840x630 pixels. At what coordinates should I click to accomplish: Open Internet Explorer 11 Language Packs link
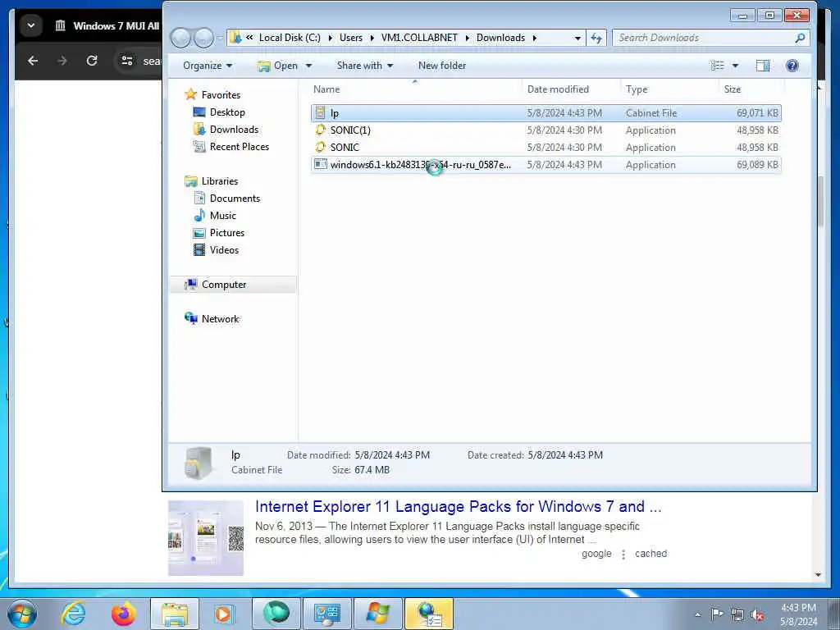tap(458, 506)
